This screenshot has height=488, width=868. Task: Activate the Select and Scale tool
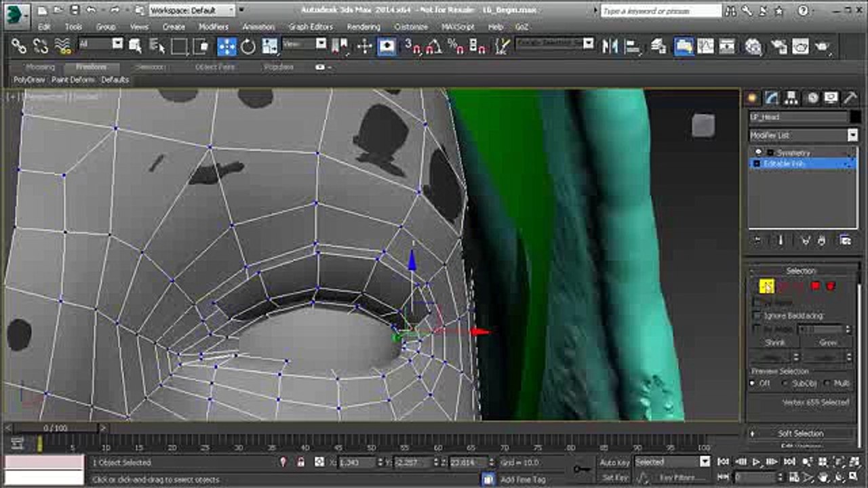270,46
